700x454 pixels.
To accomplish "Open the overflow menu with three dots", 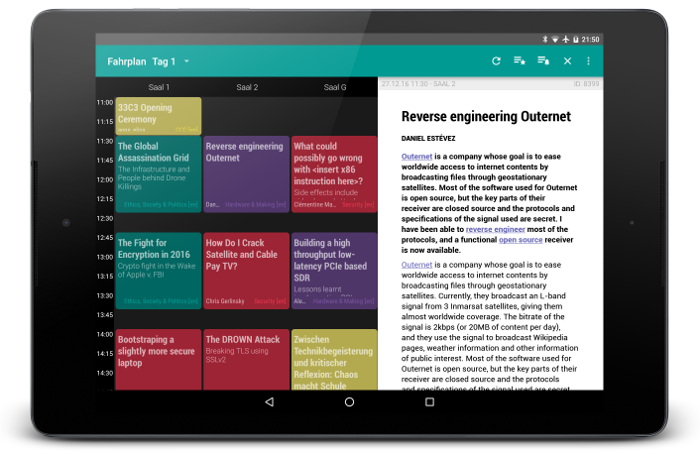I will [588, 61].
